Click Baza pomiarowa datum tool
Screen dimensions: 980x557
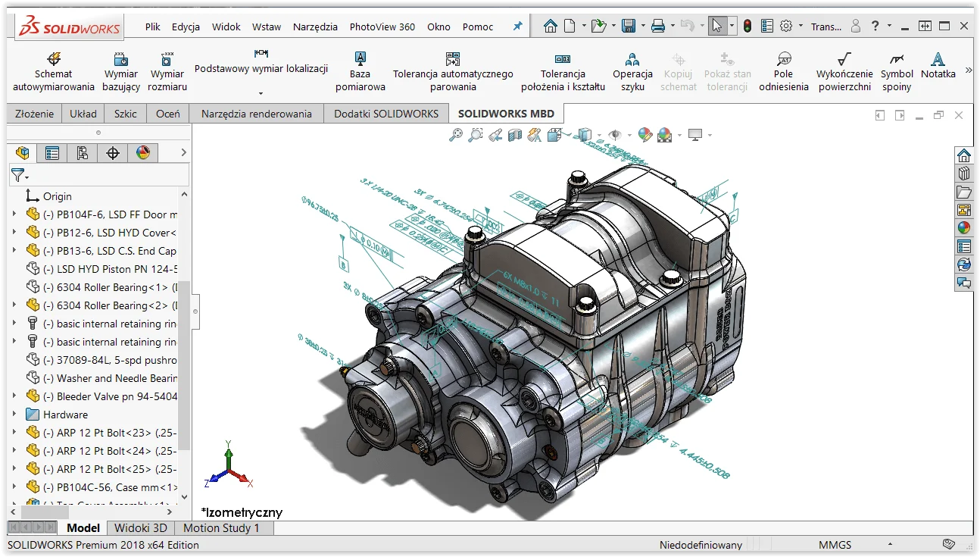[360, 71]
